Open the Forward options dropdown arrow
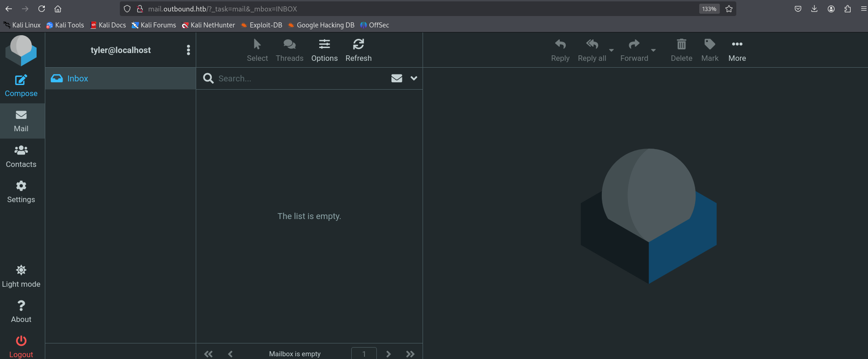The image size is (868, 359). (654, 50)
